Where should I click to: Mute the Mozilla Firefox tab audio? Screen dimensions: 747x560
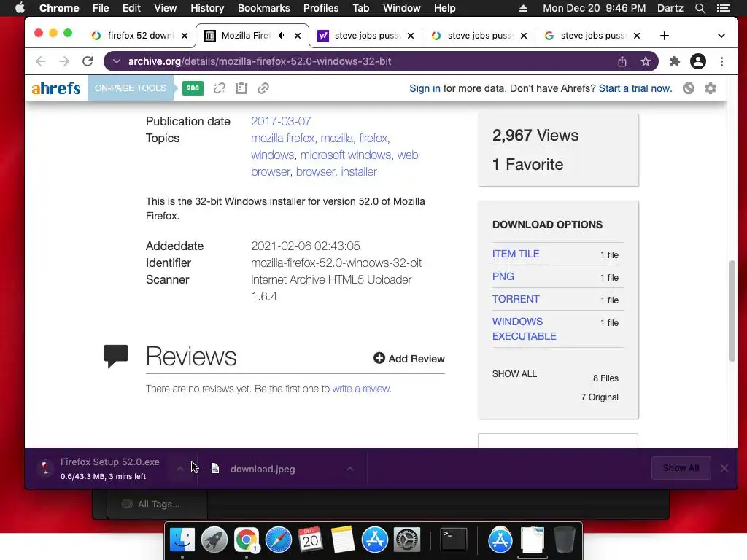(282, 36)
